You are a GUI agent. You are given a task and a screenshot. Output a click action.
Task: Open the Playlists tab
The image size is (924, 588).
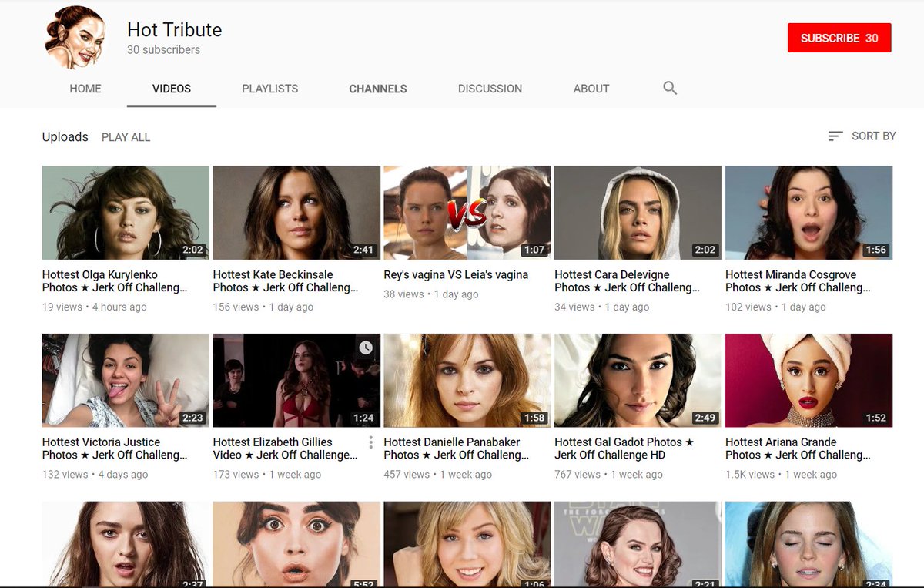pos(270,89)
